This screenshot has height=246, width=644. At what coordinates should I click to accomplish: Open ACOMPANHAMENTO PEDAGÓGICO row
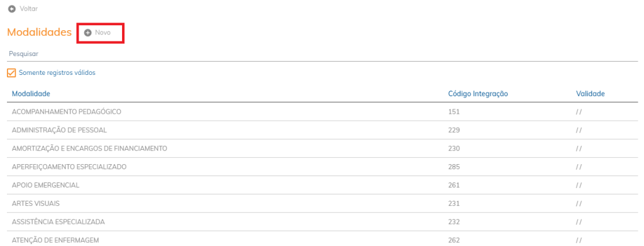(323, 112)
